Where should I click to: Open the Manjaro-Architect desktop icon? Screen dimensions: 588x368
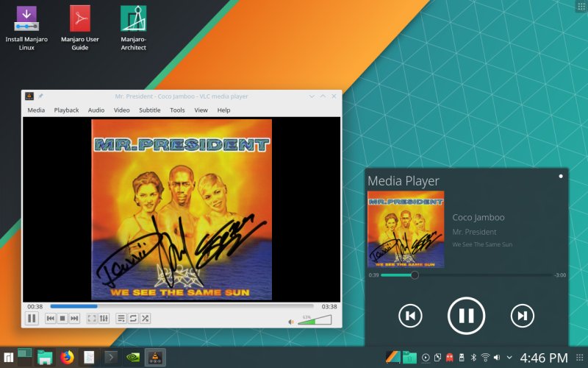pyautogui.click(x=134, y=28)
